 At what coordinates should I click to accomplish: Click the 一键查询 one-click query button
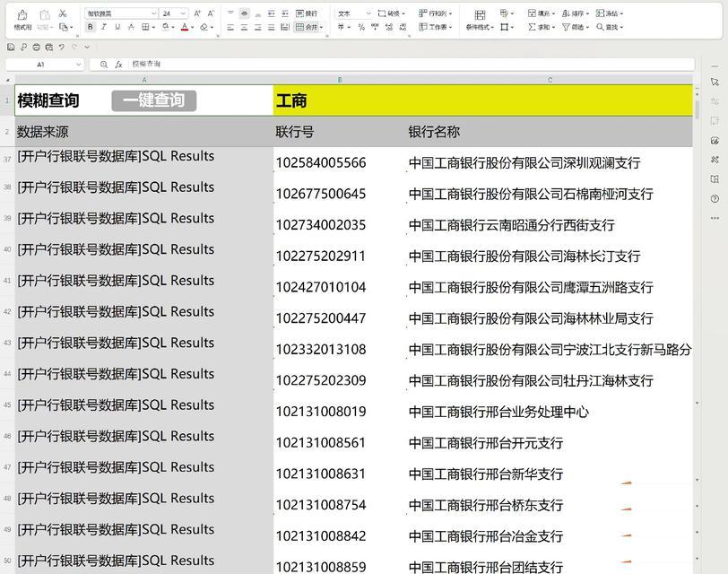pyautogui.click(x=154, y=100)
